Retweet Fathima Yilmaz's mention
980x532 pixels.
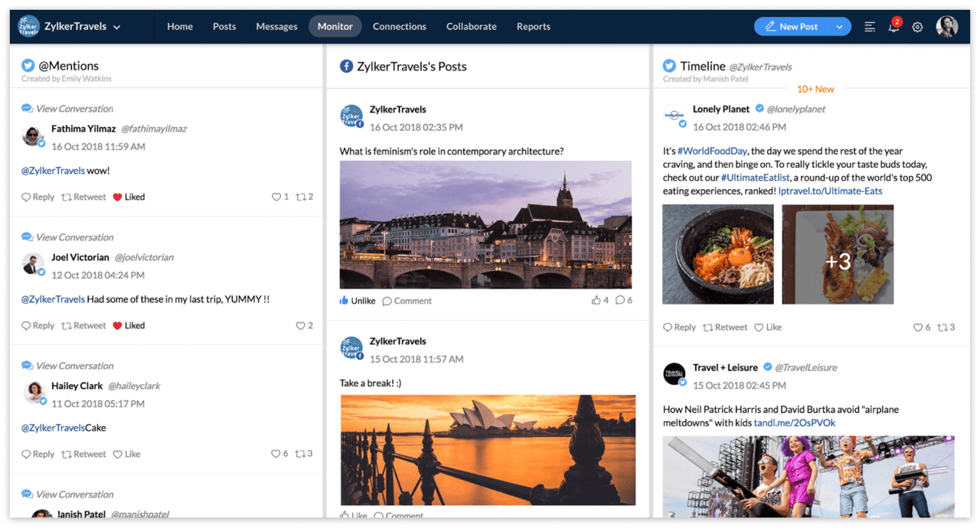pyautogui.click(x=83, y=197)
